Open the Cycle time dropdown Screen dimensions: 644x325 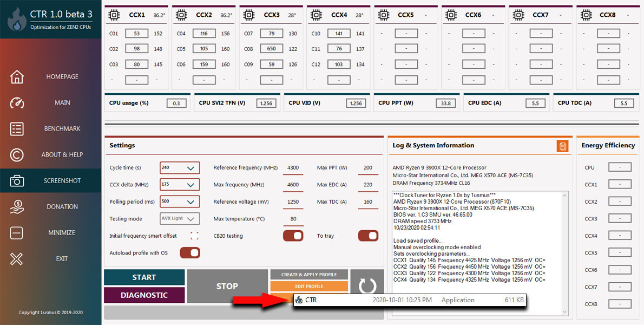click(x=180, y=167)
